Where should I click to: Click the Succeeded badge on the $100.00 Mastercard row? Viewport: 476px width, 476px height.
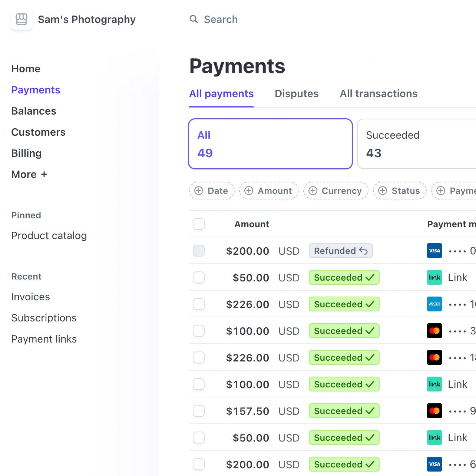[x=344, y=331]
